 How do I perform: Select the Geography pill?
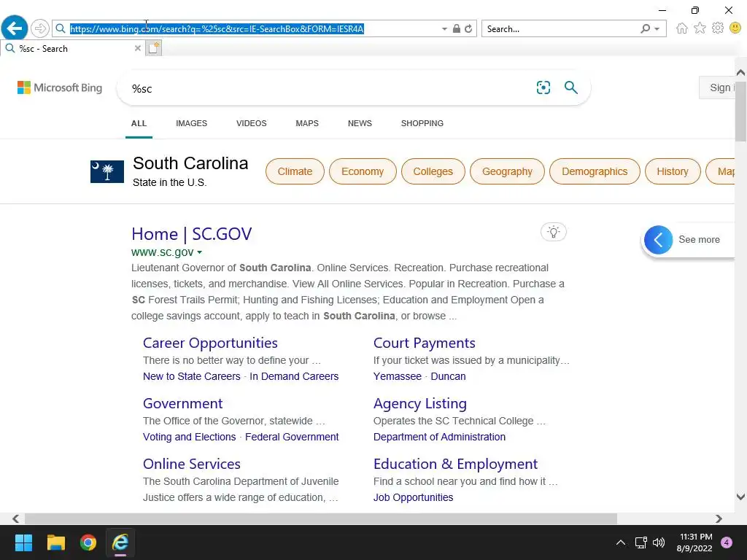pyautogui.click(x=507, y=171)
